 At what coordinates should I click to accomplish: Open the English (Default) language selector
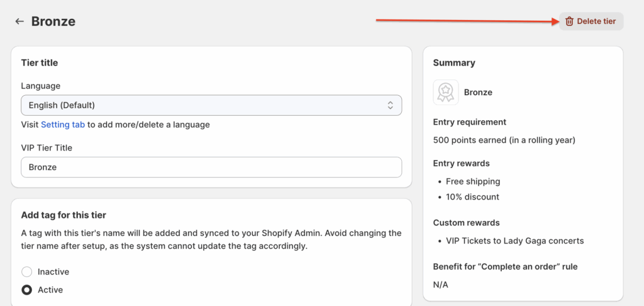point(211,105)
